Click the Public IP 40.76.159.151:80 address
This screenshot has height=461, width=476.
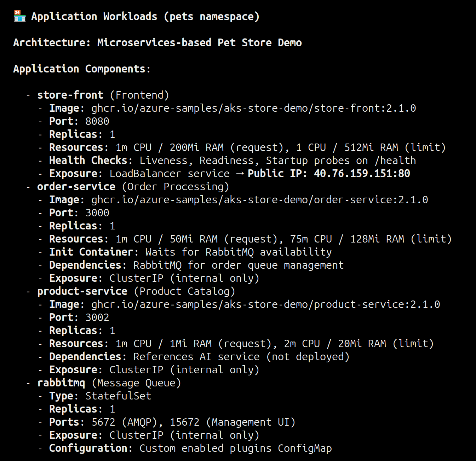[x=362, y=174]
